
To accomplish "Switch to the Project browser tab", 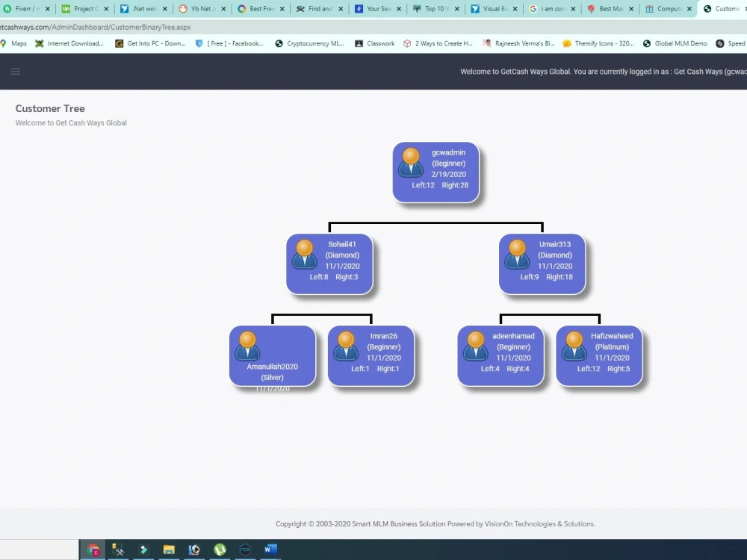I will [81, 8].
